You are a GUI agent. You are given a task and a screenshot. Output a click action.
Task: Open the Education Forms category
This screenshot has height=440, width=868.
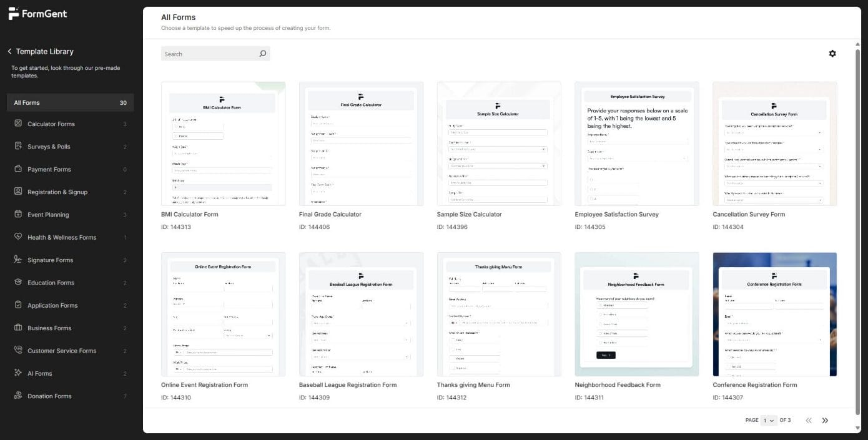point(51,283)
